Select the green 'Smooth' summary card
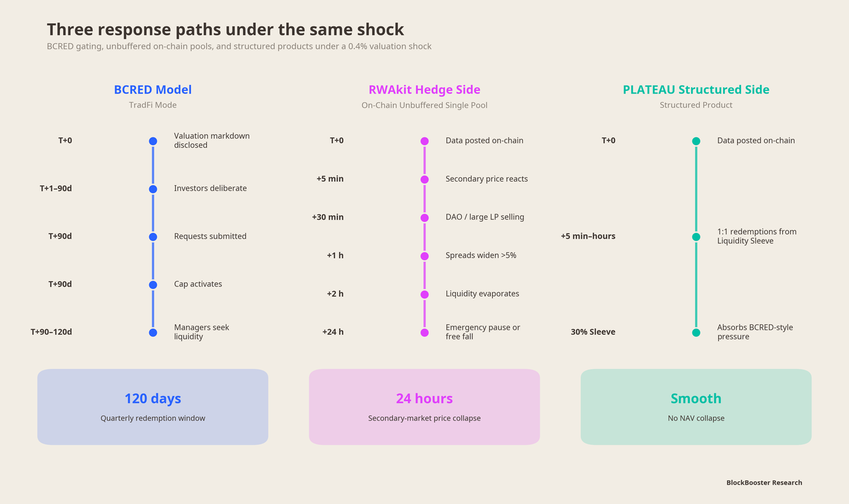 [696, 407]
